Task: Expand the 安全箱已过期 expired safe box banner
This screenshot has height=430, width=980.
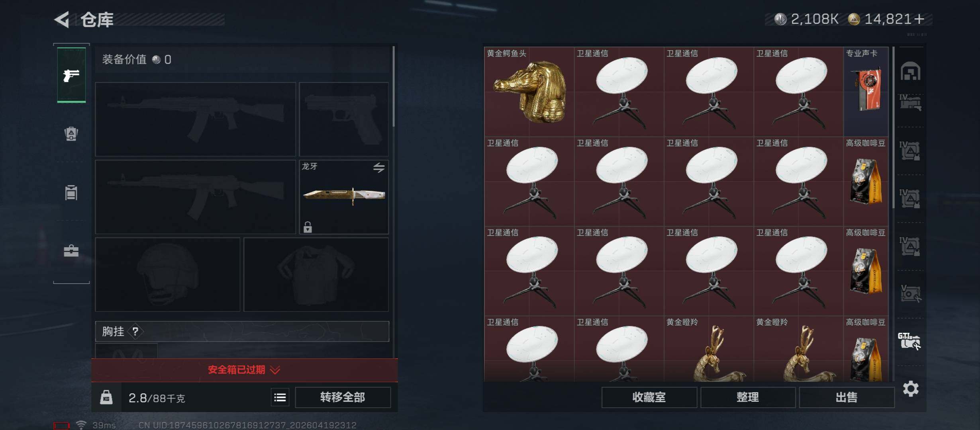Action: click(x=244, y=370)
